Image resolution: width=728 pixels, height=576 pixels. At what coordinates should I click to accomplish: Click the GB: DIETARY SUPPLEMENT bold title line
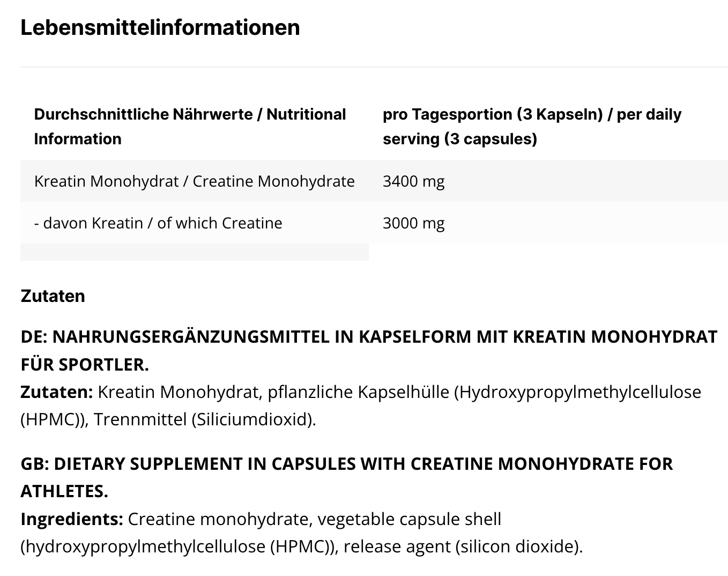[x=346, y=463]
